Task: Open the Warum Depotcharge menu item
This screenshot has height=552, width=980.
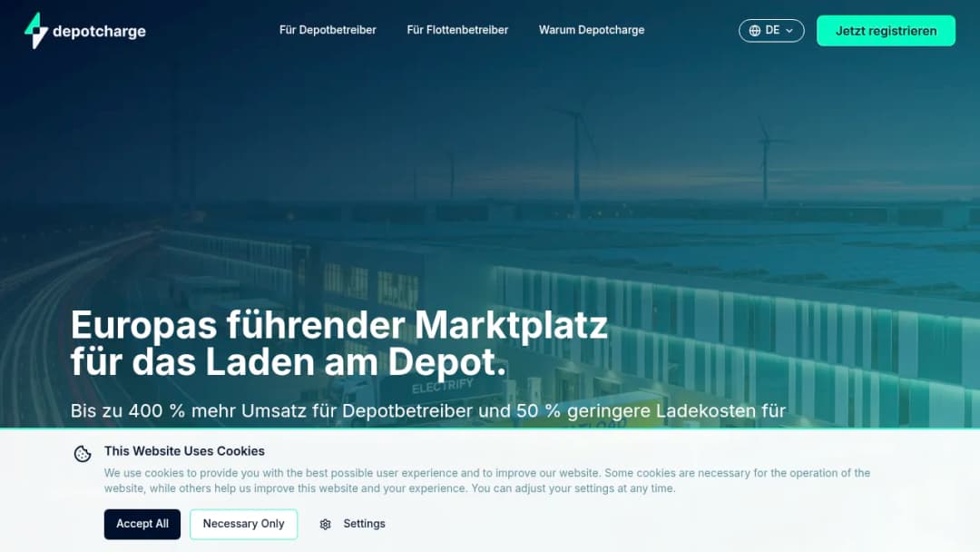Action: coord(592,30)
